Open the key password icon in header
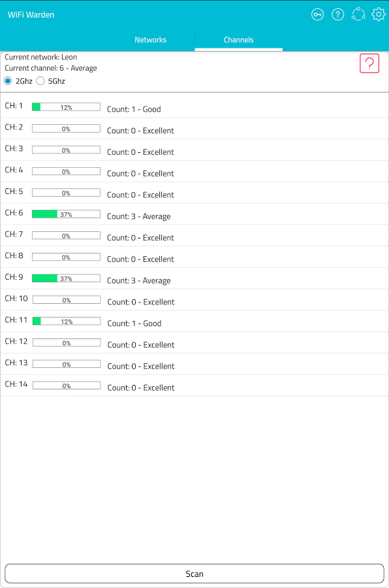This screenshot has width=389, height=588. (x=317, y=14)
